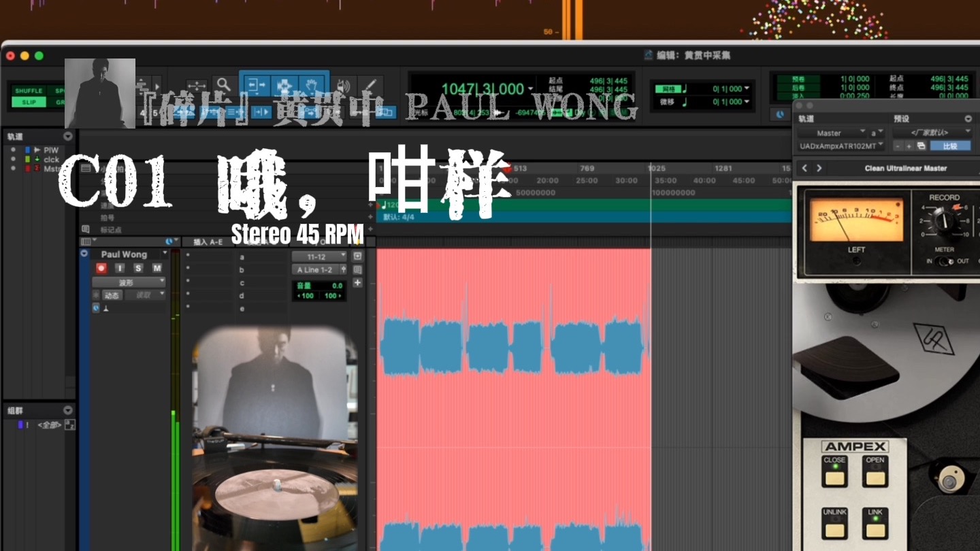Click the Paul Wong track metronome icon
This screenshot has height=551, width=980.
click(105, 308)
